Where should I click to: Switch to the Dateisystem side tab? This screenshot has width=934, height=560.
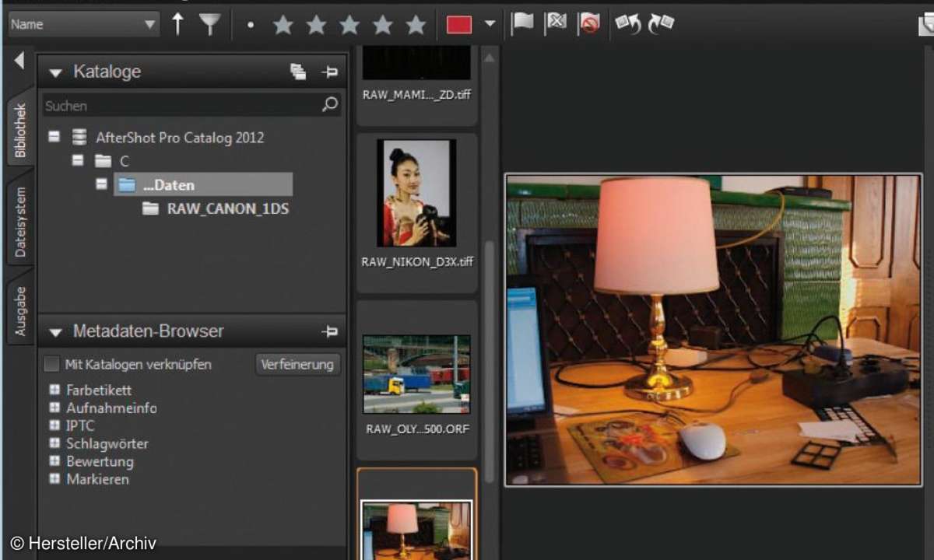coord(21,222)
